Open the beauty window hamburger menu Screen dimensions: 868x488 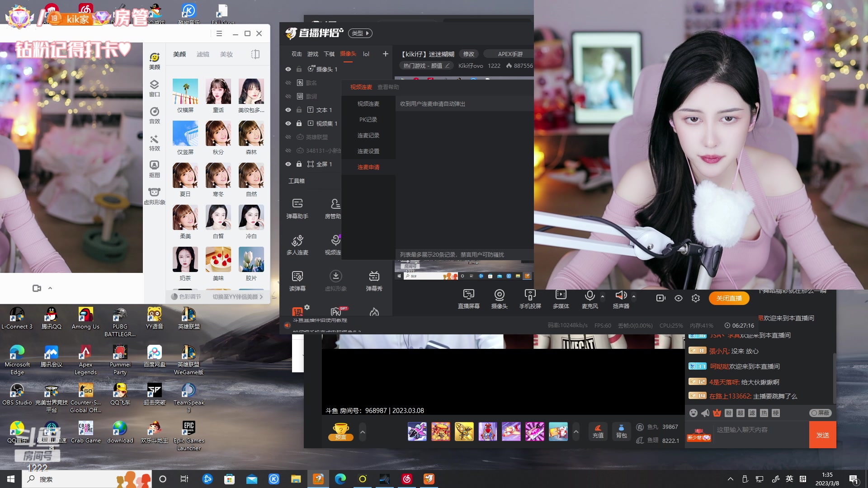point(219,33)
